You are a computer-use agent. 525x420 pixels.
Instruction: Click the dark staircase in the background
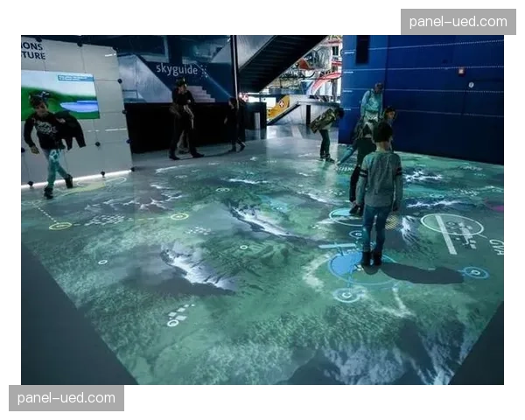pyautogui.click(x=271, y=61)
